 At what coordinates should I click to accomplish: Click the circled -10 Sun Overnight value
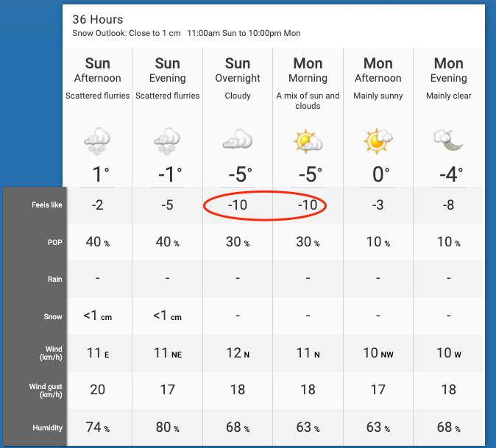click(238, 205)
